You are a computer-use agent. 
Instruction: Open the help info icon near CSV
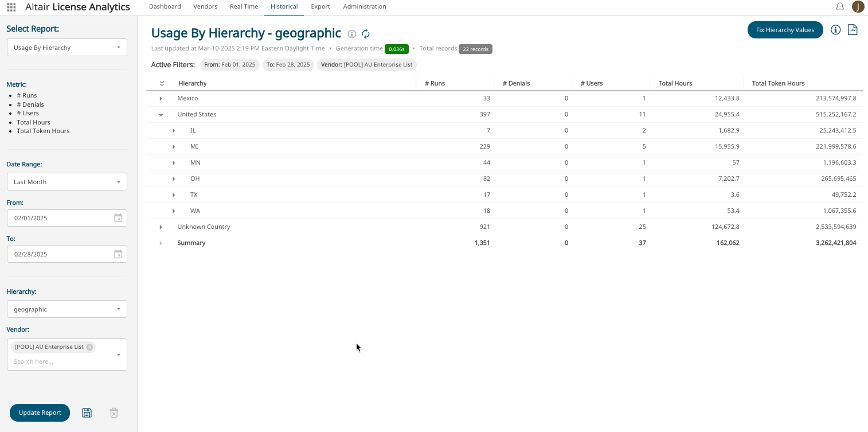[x=836, y=30]
